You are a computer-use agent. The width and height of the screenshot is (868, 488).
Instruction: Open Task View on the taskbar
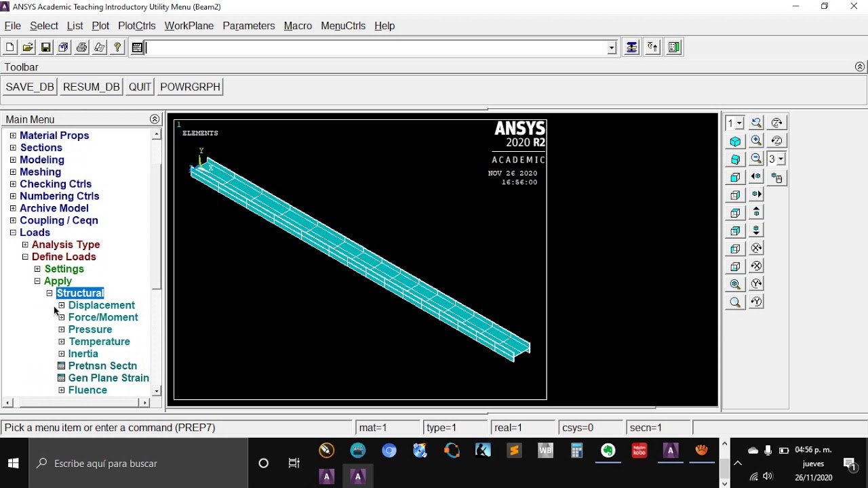[x=294, y=464]
